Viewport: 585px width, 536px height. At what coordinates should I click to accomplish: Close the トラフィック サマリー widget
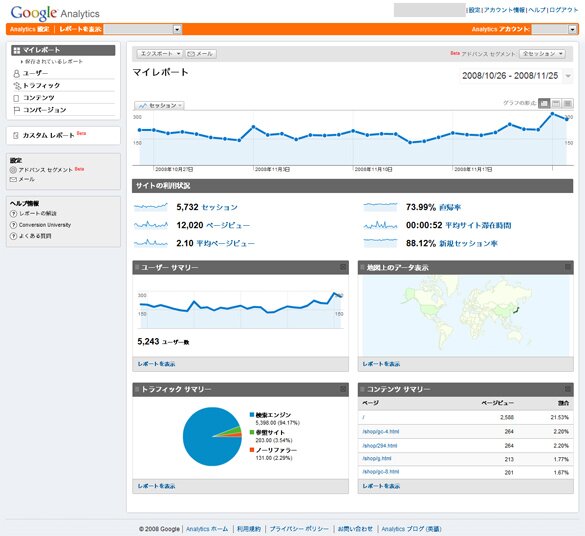tap(343, 389)
